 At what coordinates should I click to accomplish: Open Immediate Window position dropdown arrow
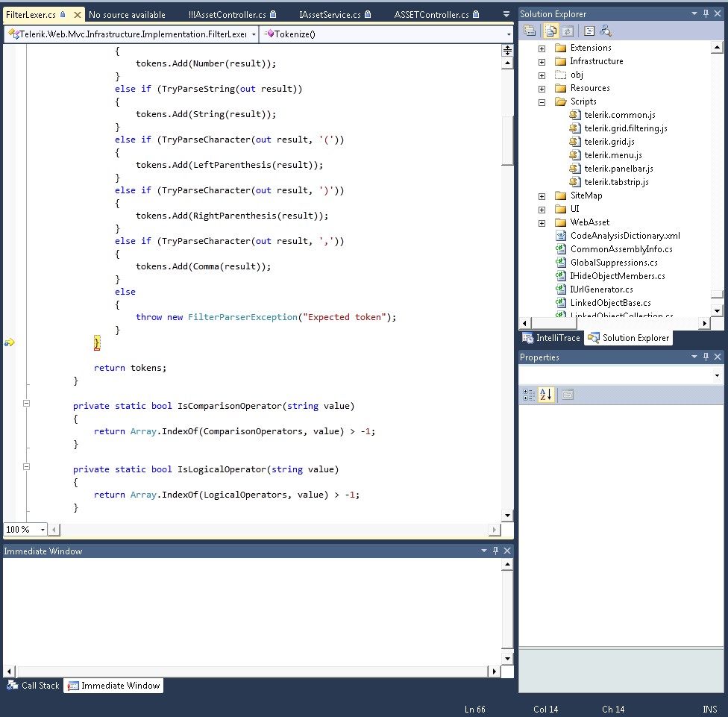[484, 551]
